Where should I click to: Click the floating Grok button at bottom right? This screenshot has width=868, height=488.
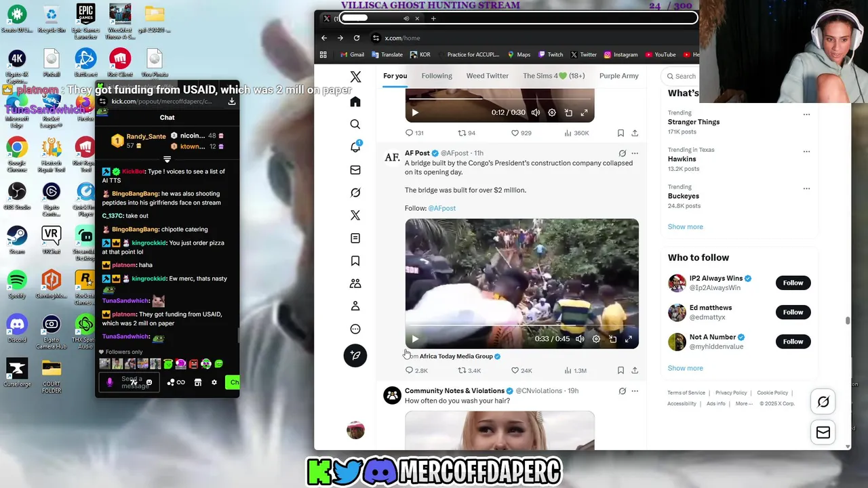click(x=823, y=402)
